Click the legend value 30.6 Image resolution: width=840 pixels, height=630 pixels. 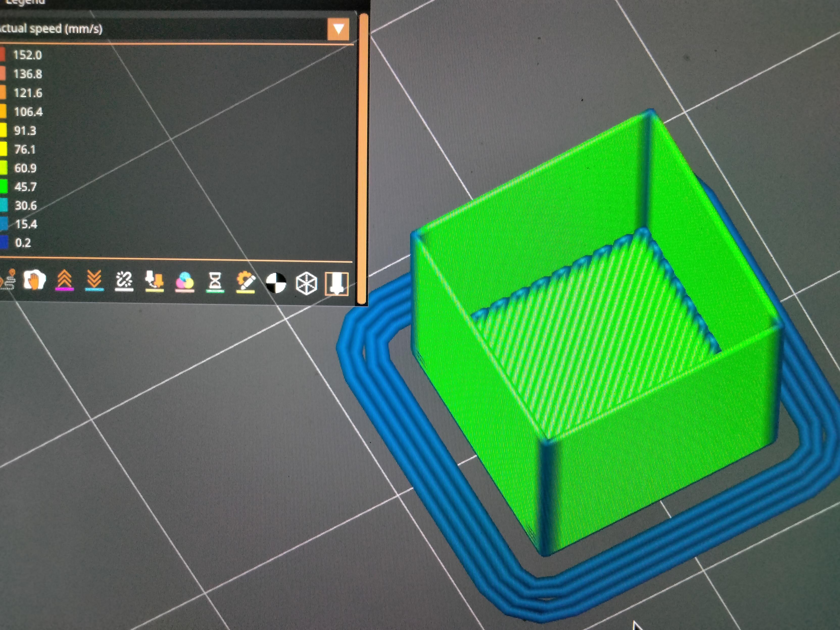(x=26, y=205)
